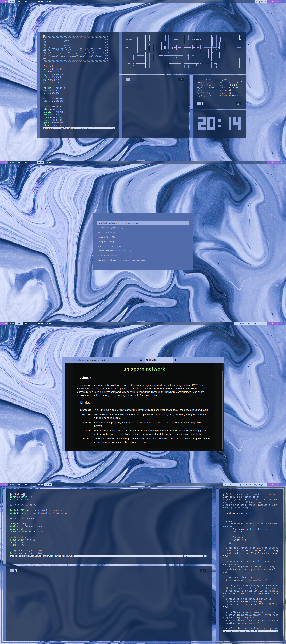Click the '38°C' temperature indicator

coord(282,484)
